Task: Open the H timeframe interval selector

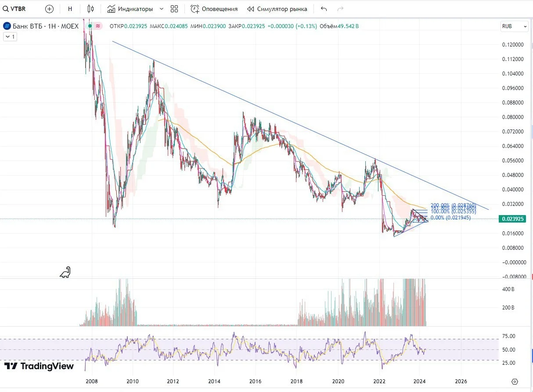Action: point(70,9)
